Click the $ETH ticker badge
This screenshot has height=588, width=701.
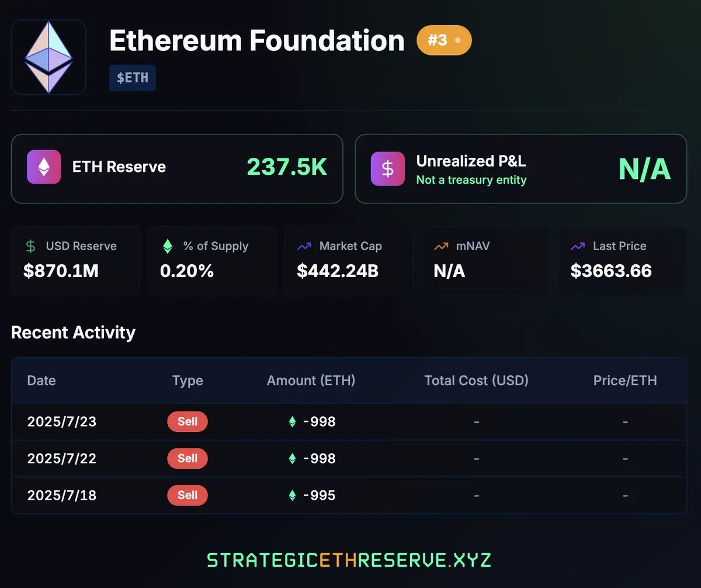(133, 78)
